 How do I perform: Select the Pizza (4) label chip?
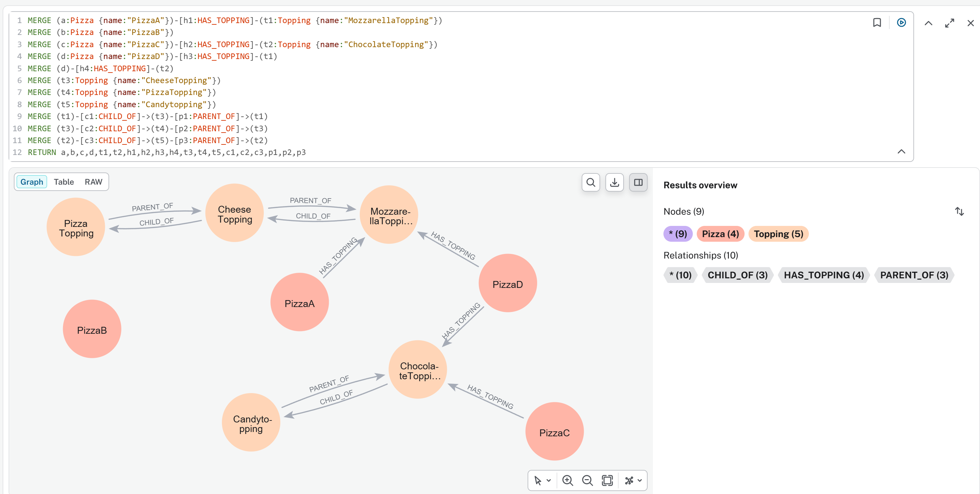[720, 234]
